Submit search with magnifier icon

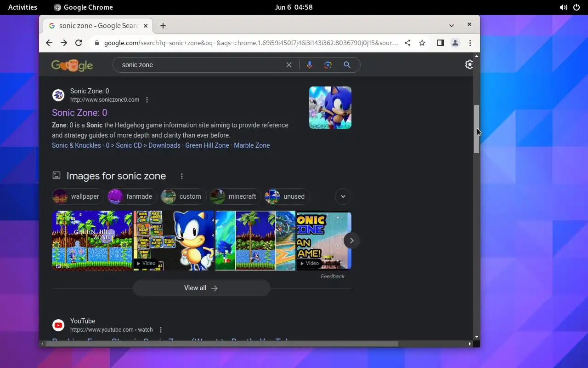(x=347, y=65)
